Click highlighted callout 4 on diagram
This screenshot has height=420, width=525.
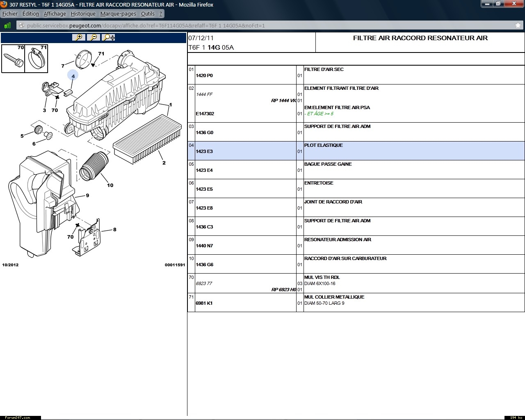[73, 76]
